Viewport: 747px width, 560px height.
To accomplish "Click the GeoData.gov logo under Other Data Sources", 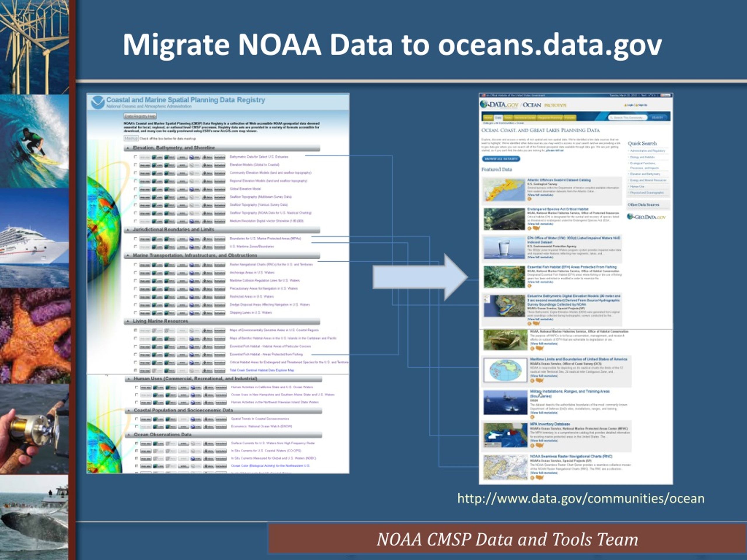I will (646, 217).
